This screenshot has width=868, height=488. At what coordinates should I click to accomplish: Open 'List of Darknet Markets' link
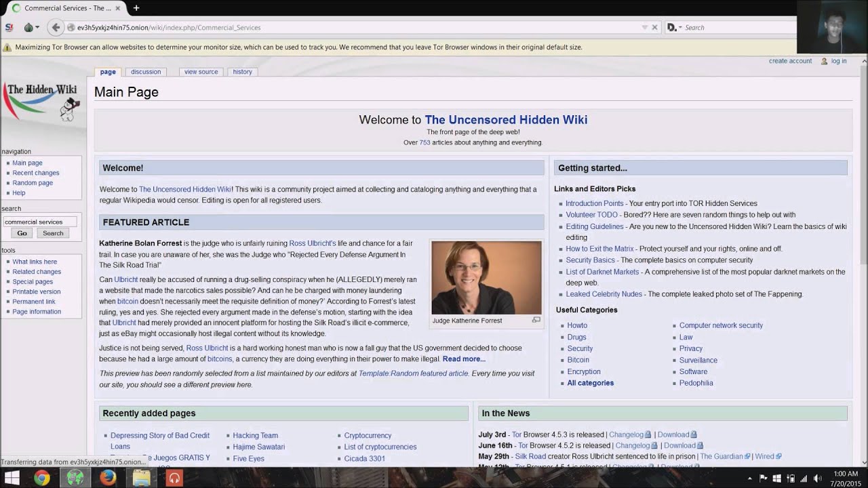602,272
